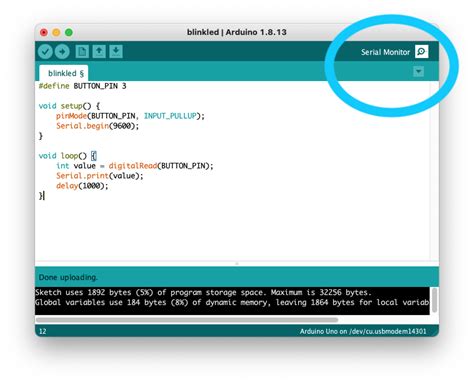Click the console vertical scrollbar
This screenshot has height=383, width=474.
pos(434,301)
